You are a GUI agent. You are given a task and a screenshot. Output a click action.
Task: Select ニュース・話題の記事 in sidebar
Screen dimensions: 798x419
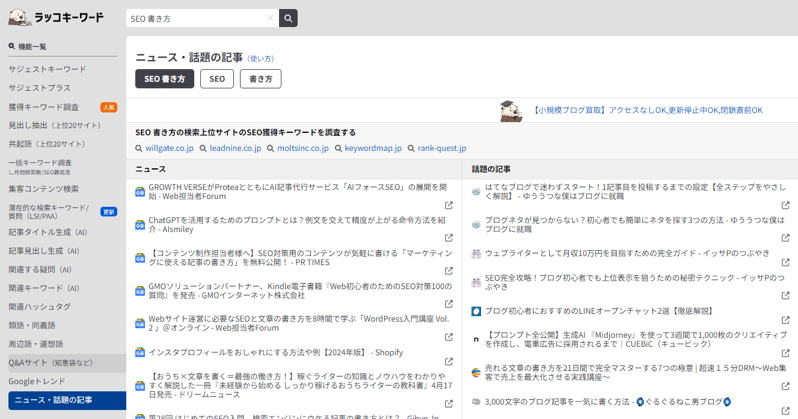67,400
